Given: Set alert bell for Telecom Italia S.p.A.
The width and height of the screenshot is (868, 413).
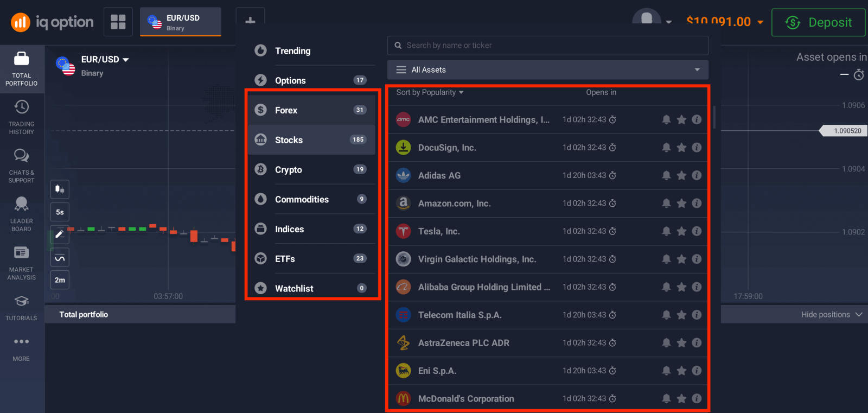Looking at the screenshot, I should pos(666,315).
